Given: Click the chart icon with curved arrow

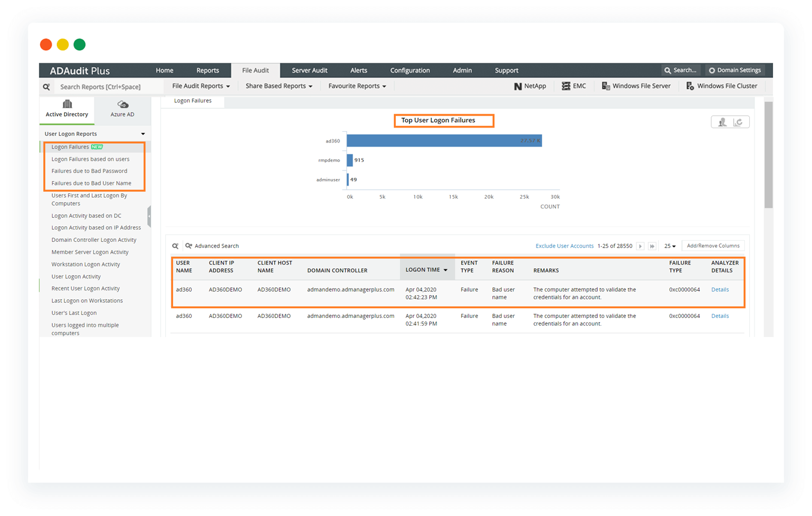Looking at the screenshot, I should [x=738, y=122].
